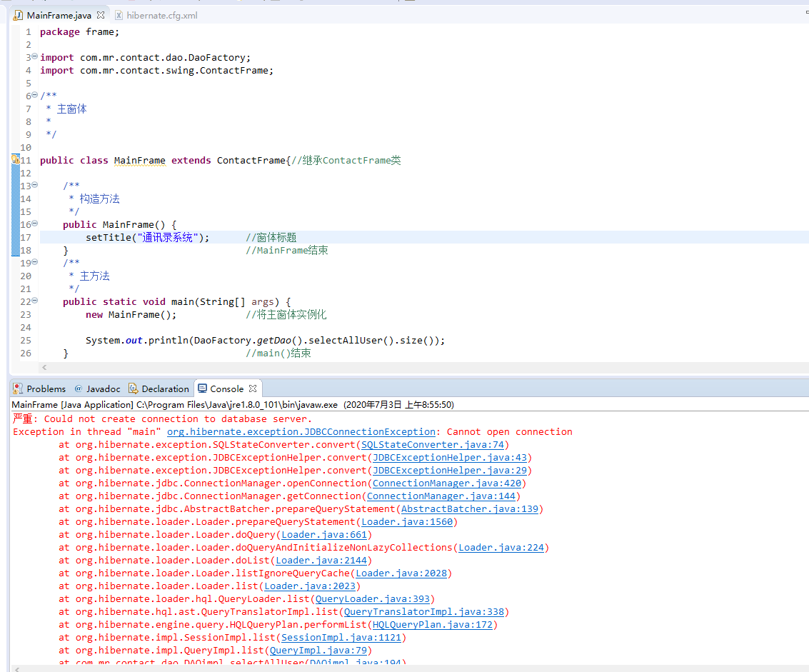Show the Declaration tab
809x672 pixels.
point(165,388)
